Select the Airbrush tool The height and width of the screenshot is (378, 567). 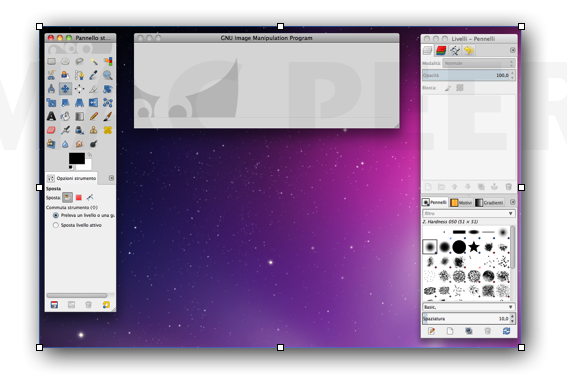pyautogui.click(x=65, y=130)
